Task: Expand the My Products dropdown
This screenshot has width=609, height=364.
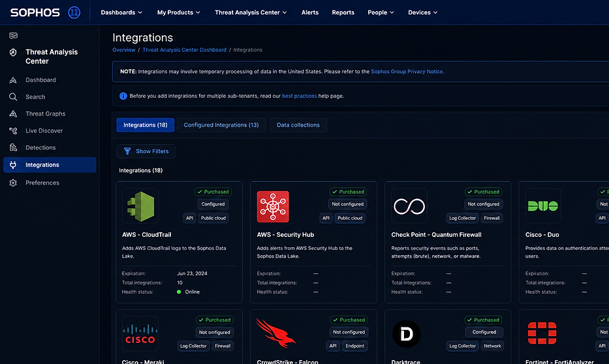Action: tap(179, 12)
